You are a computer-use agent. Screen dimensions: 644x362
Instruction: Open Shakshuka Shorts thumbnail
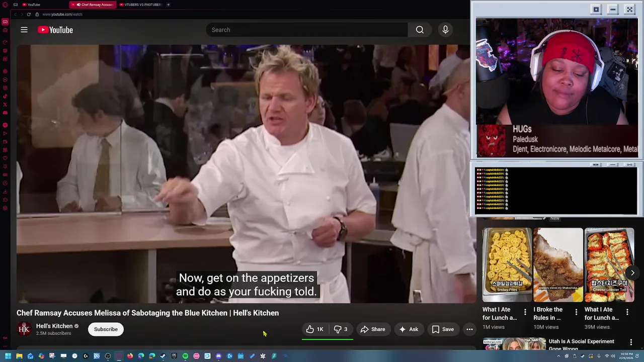(558, 265)
